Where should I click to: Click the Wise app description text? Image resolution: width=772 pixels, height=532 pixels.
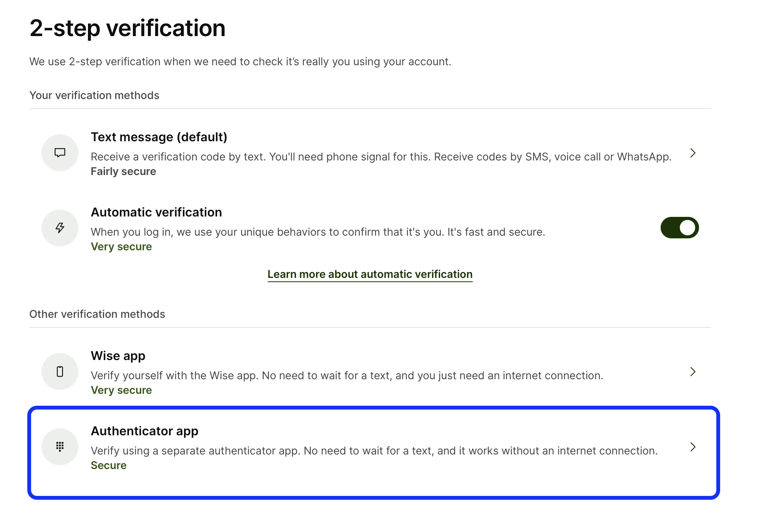347,375
